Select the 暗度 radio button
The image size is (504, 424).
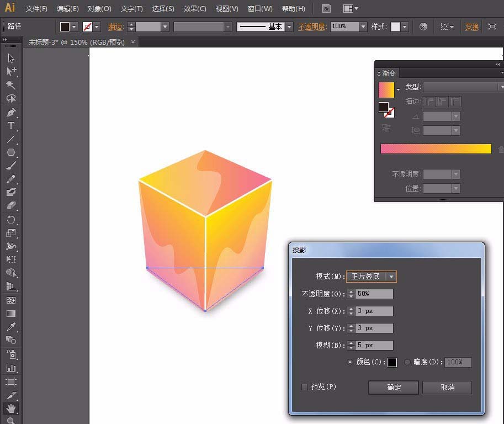pos(407,362)
